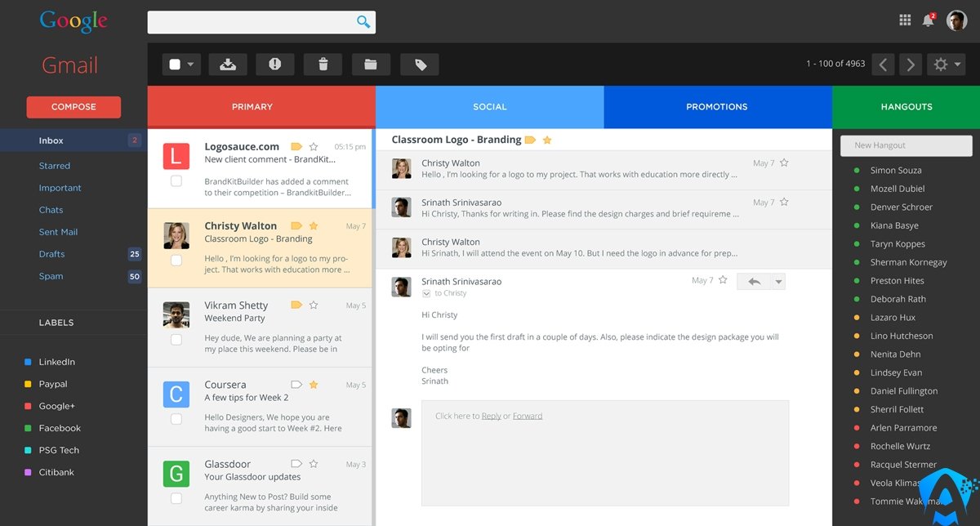This screenshot has width=980, height=526.
Task: Open the notifications bell
Action: click(x=928, y=20)
